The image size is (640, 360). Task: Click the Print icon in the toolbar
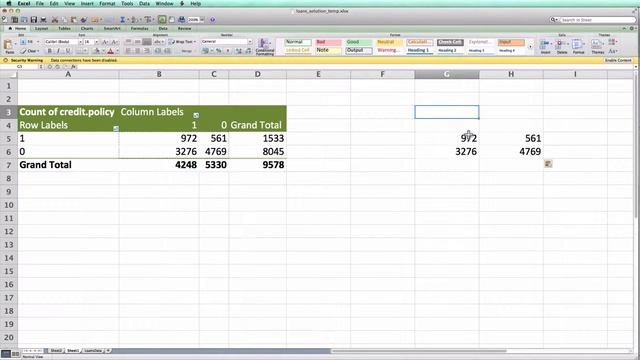click(x=43, y=20)
